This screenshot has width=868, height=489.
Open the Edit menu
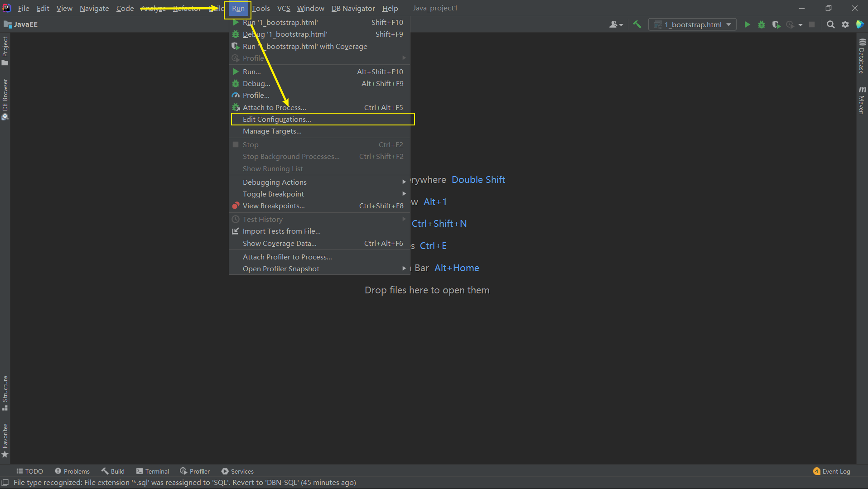pyautogui.click(x=43, y=8)
